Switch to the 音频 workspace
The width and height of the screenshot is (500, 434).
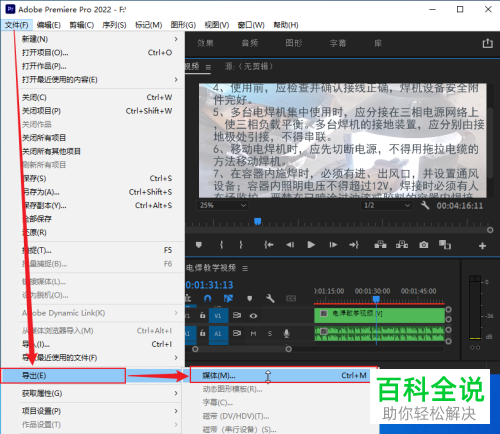pyautogui.click(x=250, y=43)
